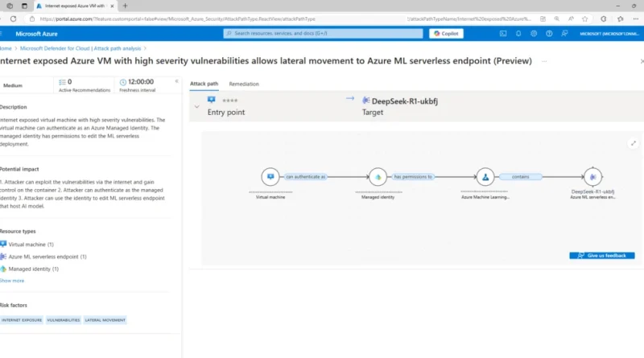Click the Virtual machine (1) resource type
The height and width of the screenshot is (358, 644).
pos(27,245)
